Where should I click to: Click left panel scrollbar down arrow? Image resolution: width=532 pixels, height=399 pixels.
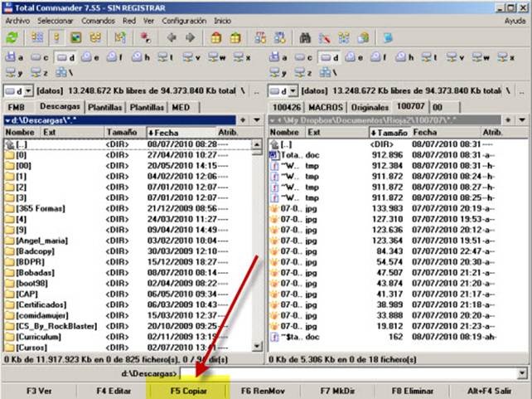click(257, 346)
